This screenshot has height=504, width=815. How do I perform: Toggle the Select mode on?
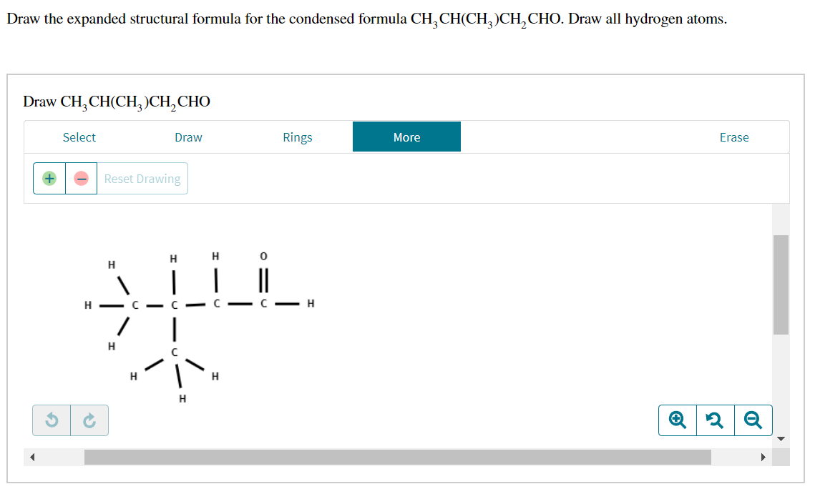point(79,137)
